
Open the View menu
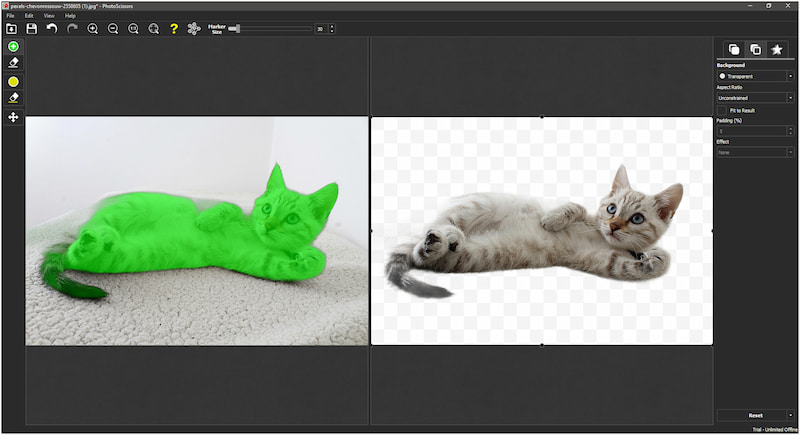click(x=49, y=16)
